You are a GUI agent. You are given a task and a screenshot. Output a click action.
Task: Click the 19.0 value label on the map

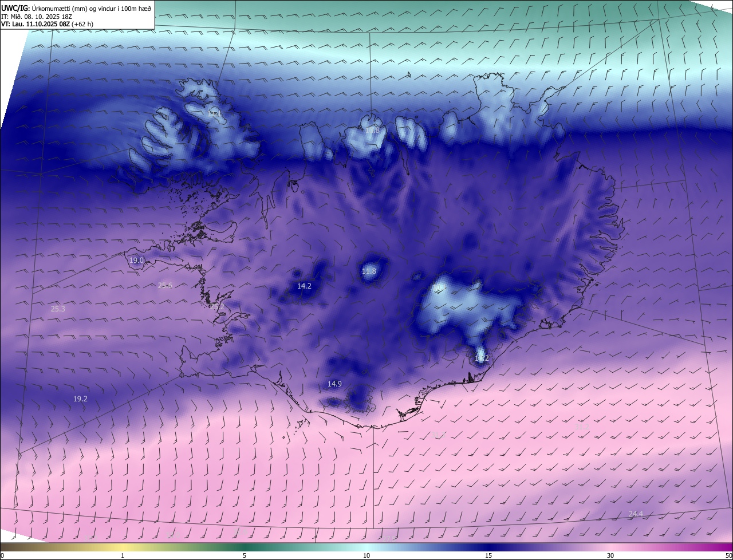coord(136,260)
